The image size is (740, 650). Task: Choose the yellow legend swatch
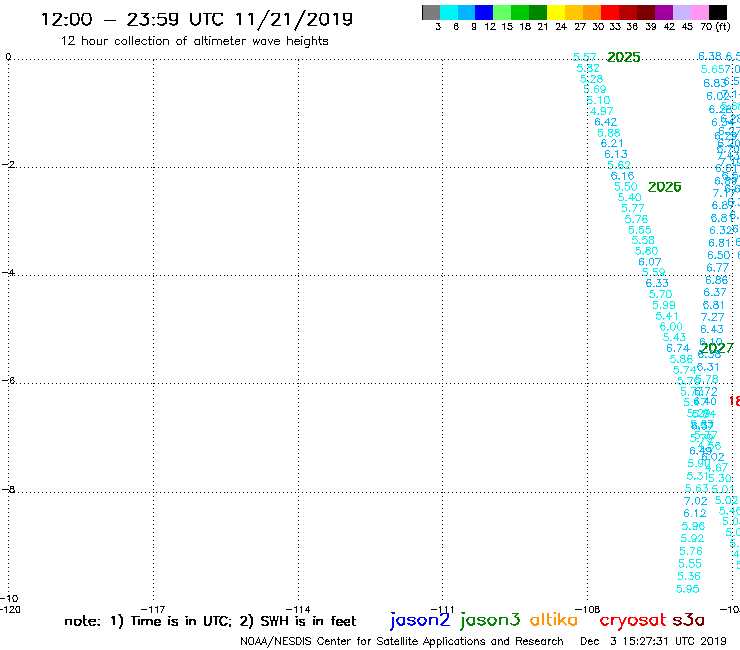click(556, 12)
